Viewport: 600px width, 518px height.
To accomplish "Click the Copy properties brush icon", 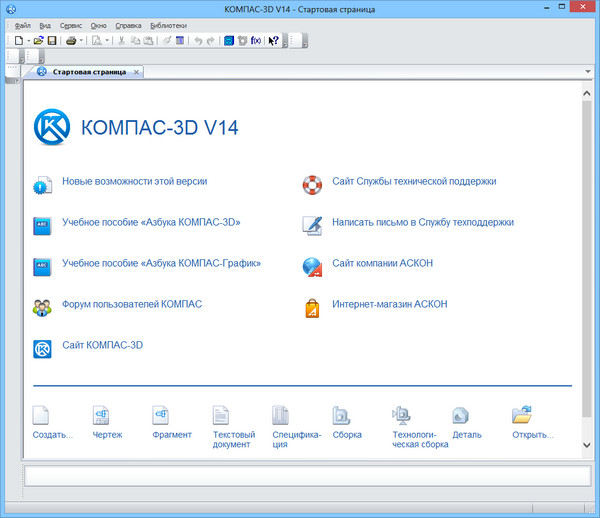I will click(167, 40).
